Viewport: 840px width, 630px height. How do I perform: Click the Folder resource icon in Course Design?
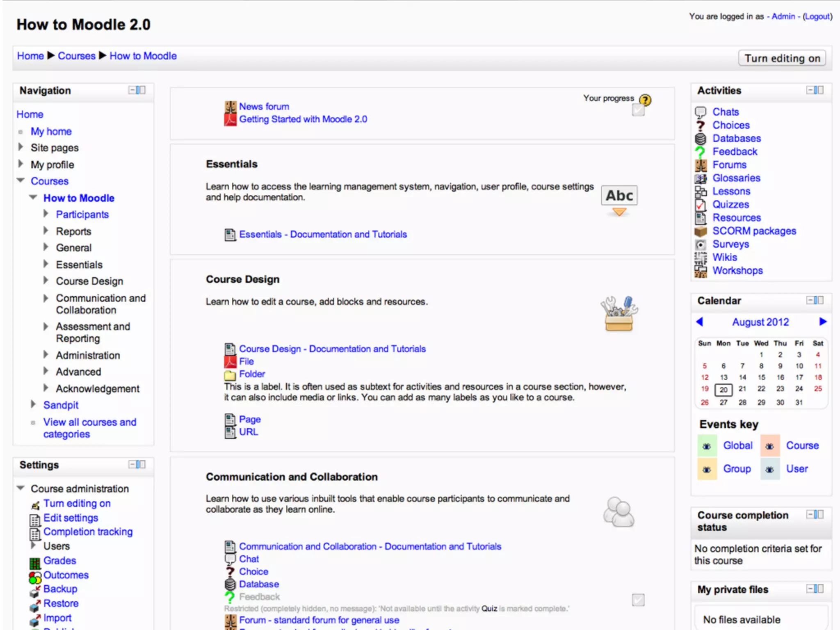pyautogui.click(x=230, y=374)
